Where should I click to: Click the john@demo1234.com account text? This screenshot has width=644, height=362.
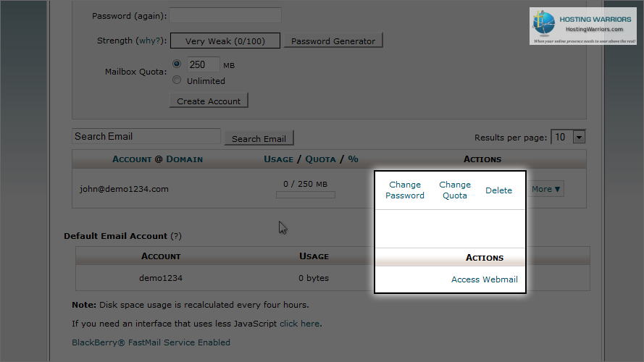click(x=124, y=189)
